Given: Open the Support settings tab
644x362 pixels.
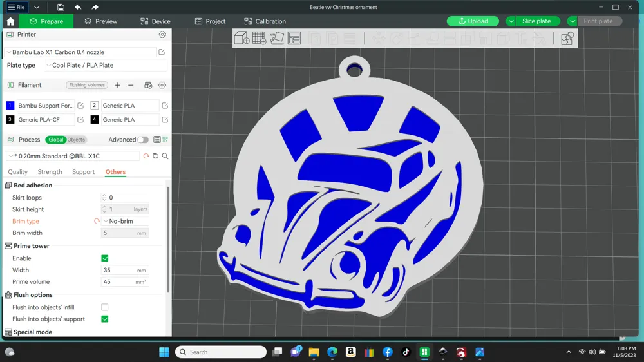Looking at the screenshot, I should click(83, 172).
